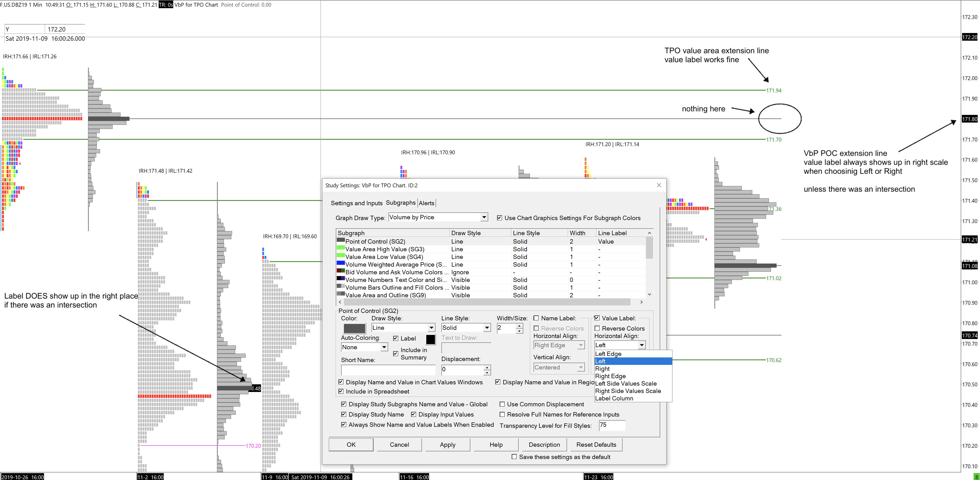Click the Apply button
Screen dimensions: 980x480
point(447,445)
